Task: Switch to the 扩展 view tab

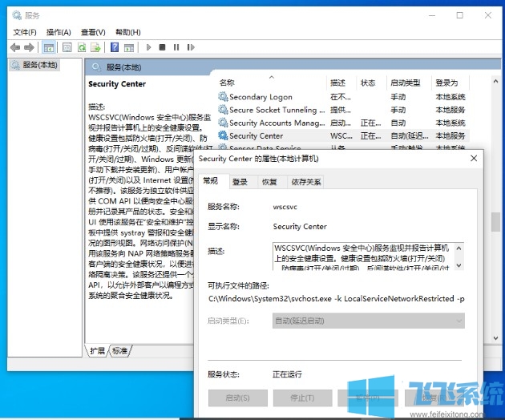Action: tap(98, 351)
